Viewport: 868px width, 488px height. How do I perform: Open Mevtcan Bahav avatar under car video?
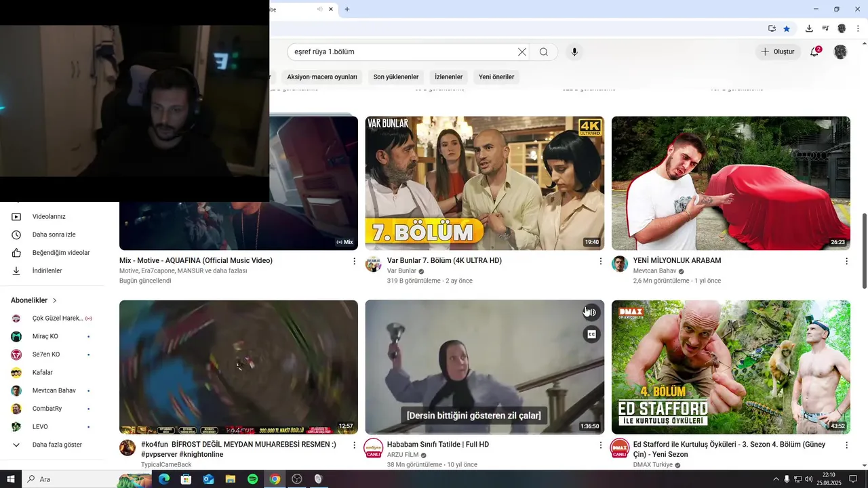[x=620, y=264]
